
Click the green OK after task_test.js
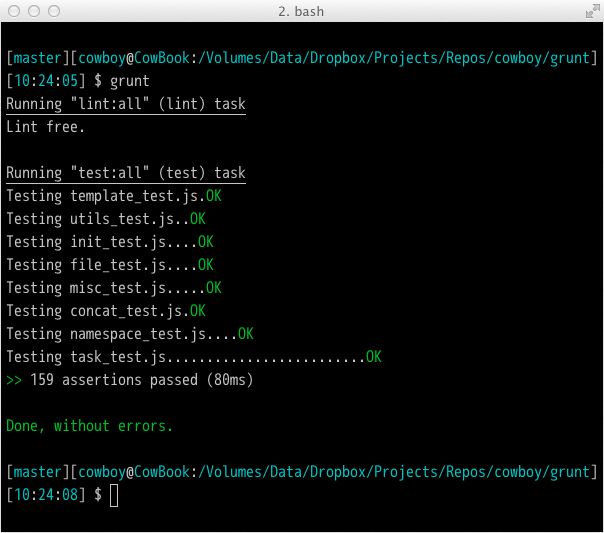(374, 357)
